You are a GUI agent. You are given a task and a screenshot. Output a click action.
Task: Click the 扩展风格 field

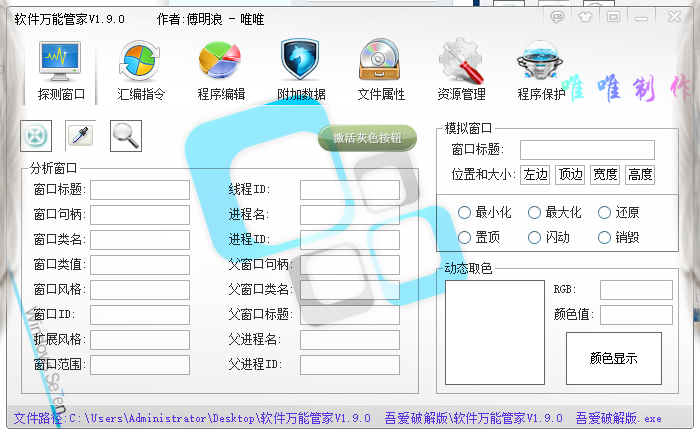(x=140, y=340)
